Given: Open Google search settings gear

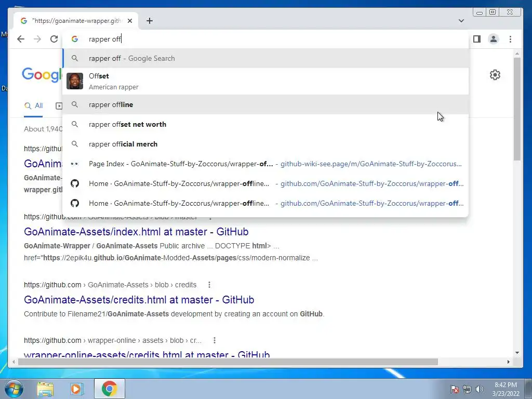Looking at the screenshot, I should pos(495,75).
